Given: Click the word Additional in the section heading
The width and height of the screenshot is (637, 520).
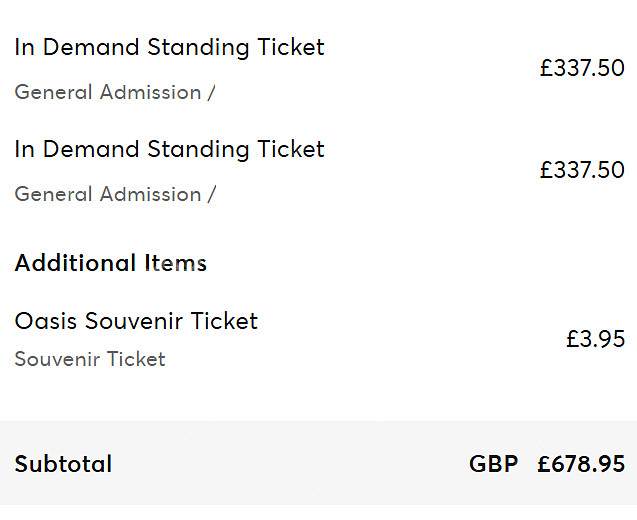Looking at the screenshot, I should (x=75, y=263).
